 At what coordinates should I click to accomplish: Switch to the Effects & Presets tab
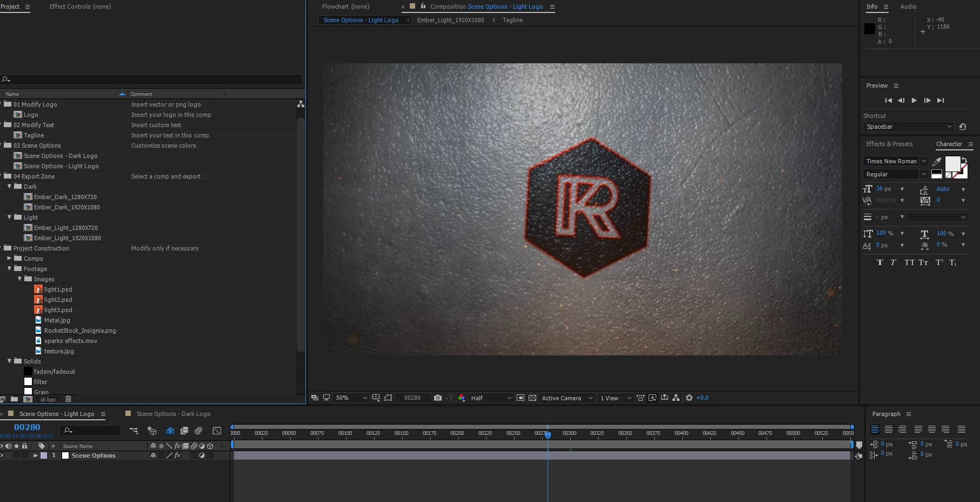[x=889, y=144]
